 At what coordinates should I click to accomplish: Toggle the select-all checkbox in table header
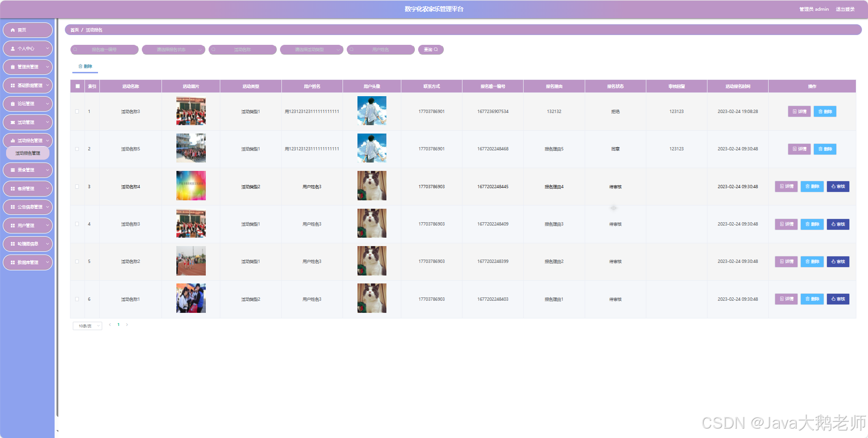point(77,86)
